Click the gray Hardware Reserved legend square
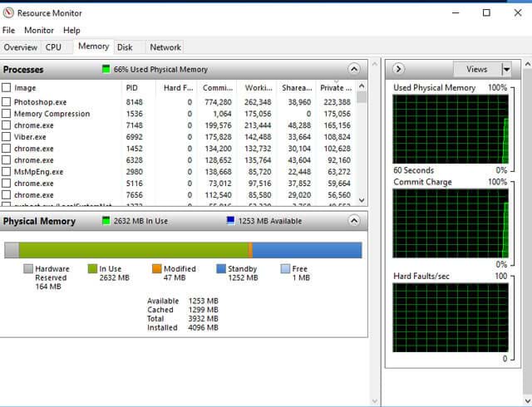Viewport: 532px width, 407px height. tap(28, 269)
